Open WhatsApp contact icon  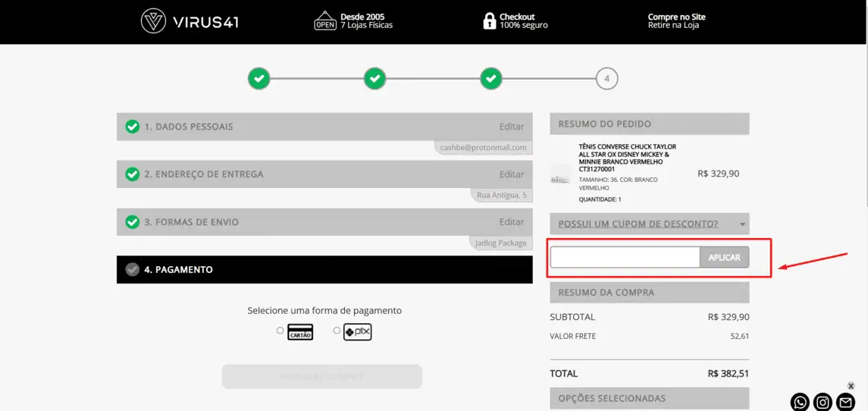pos(801,402)
